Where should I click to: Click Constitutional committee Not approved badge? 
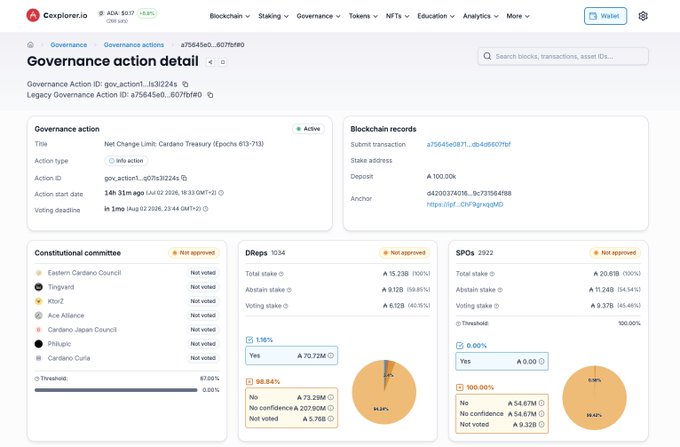pos(193,253)
